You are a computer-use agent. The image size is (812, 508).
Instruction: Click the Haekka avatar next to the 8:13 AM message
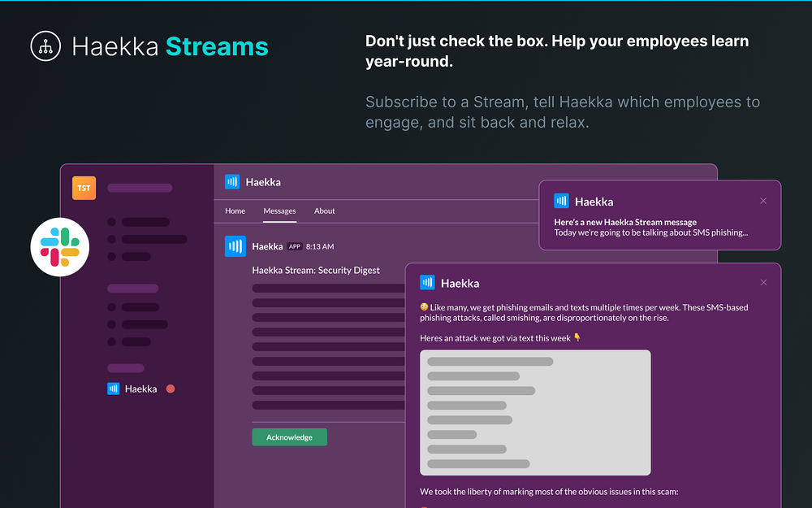click(235, 246)
